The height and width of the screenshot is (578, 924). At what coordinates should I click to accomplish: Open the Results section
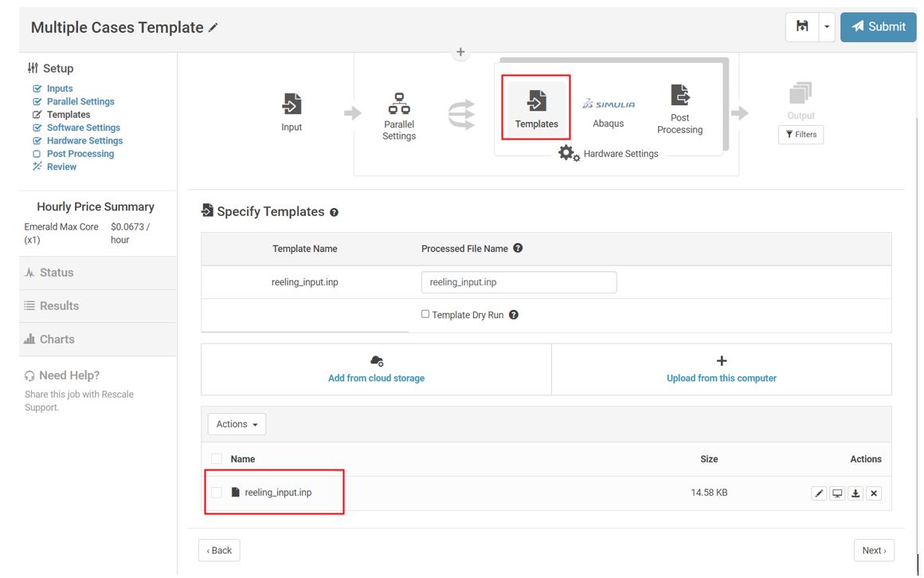click(x=98, y=305)
